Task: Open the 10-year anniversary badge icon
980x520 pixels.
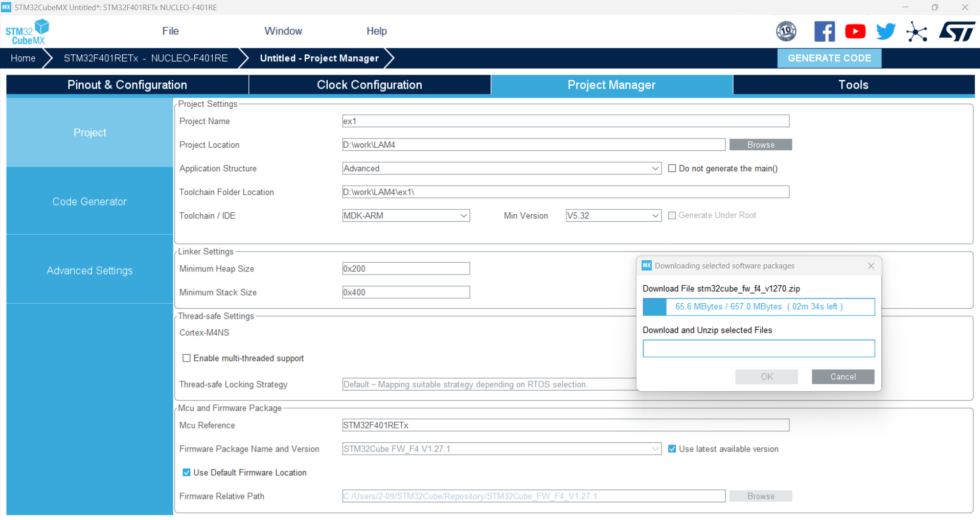Action: 786,31
